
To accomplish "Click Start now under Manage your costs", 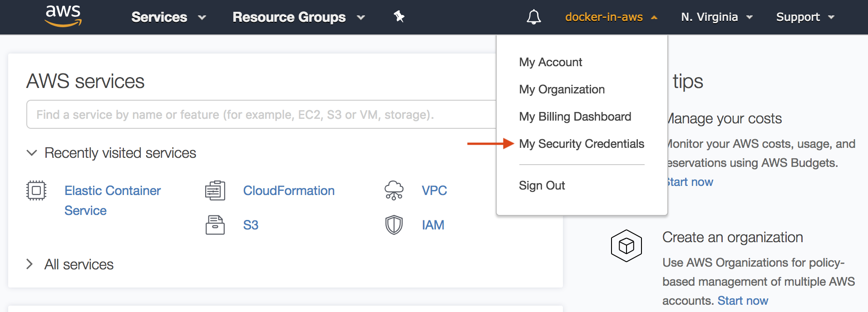I will click(x=690, y=182).
